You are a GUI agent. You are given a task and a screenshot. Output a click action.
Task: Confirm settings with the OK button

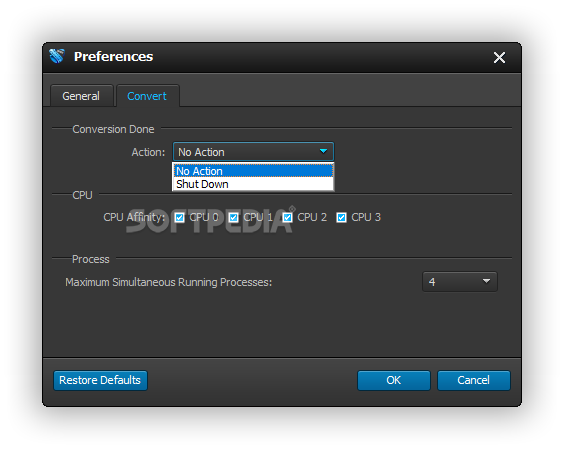394,380
